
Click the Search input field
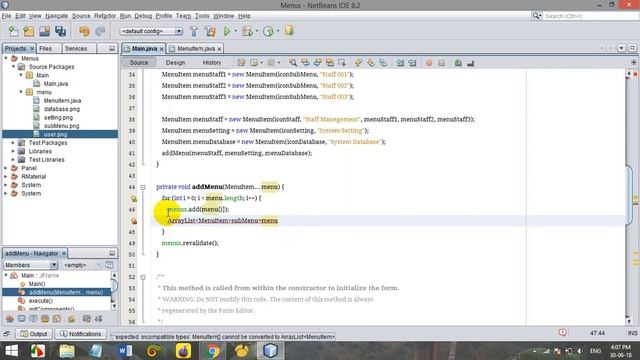pyautogui.click(x=590, y=16)
